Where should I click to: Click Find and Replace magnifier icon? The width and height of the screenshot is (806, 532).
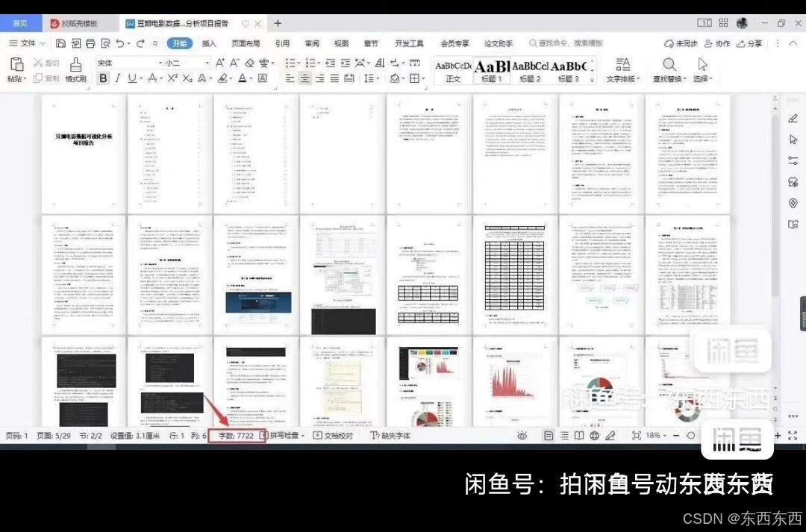669,64
